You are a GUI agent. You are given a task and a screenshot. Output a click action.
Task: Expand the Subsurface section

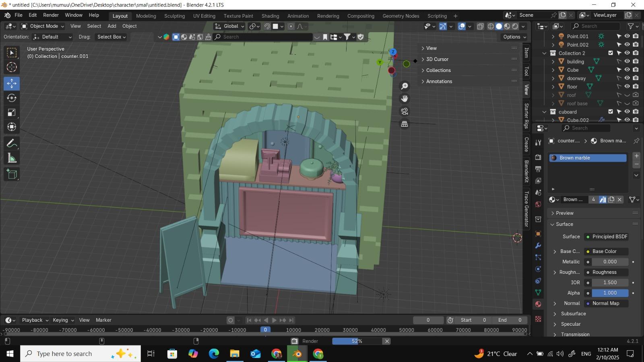[573, 314]
